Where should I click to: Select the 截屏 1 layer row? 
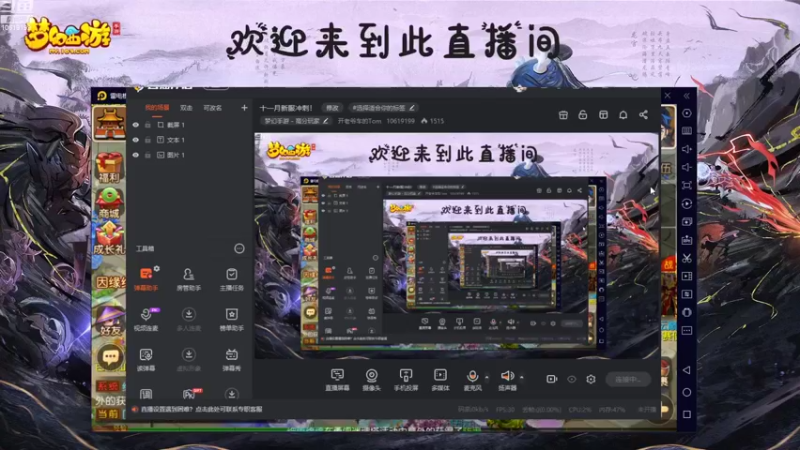pyautogui.click(x=189, y=124)
